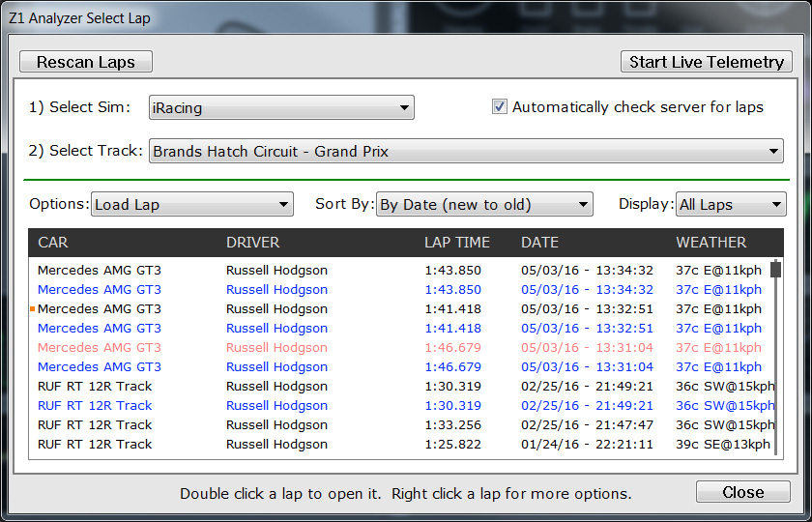Select pink Mercedes lap with time 1:46.679
812x522 pixels.
[401, 347]
